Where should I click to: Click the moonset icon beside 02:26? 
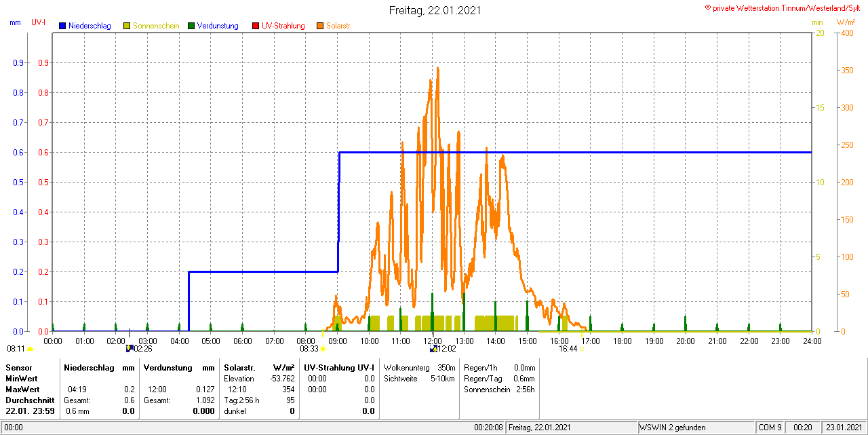[130, 349]
